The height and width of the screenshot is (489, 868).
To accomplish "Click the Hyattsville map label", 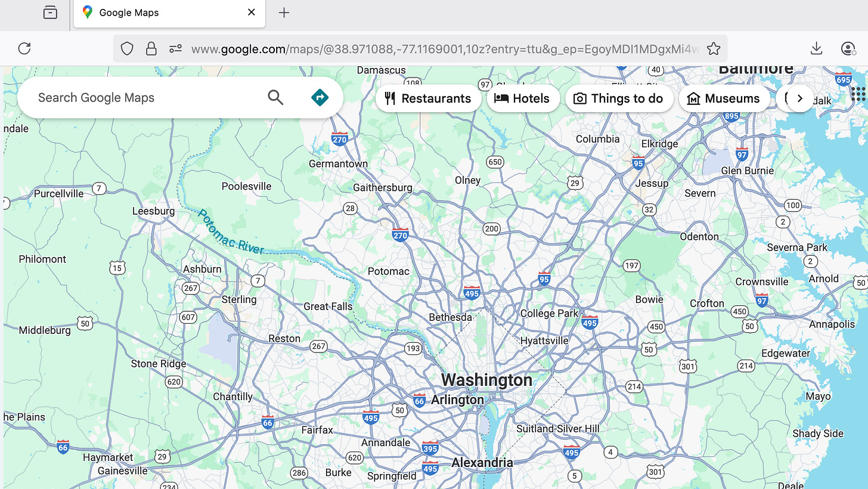I will pyautogui.click(x=544, y=341).
